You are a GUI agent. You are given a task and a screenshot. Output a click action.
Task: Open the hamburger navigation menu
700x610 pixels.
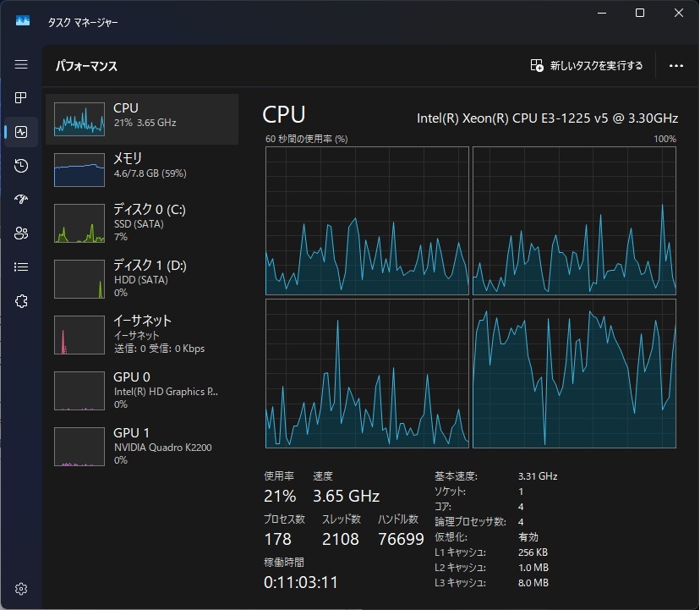[21, 65]
